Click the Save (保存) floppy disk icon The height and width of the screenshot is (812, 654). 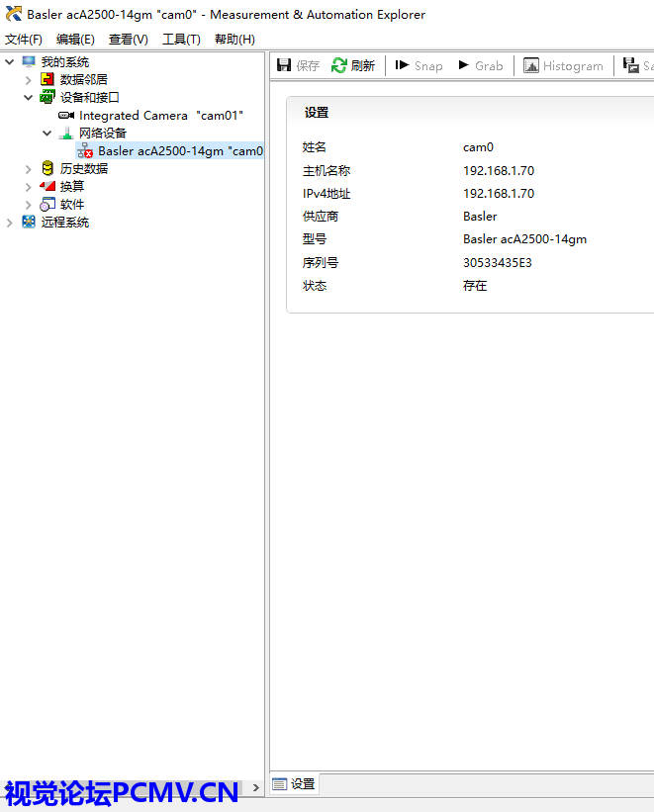(x=285, y=65)
